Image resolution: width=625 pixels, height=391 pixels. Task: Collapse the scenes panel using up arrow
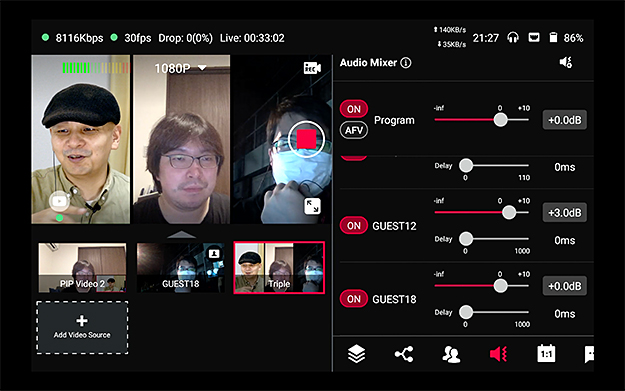pos(181,234)
